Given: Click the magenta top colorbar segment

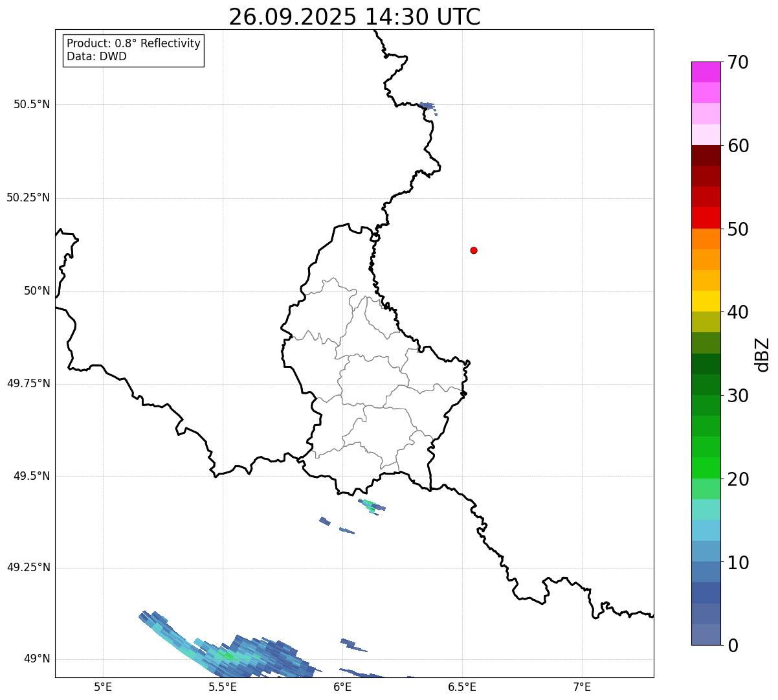Looking at the screenshot, I should [x=706, y=72].
